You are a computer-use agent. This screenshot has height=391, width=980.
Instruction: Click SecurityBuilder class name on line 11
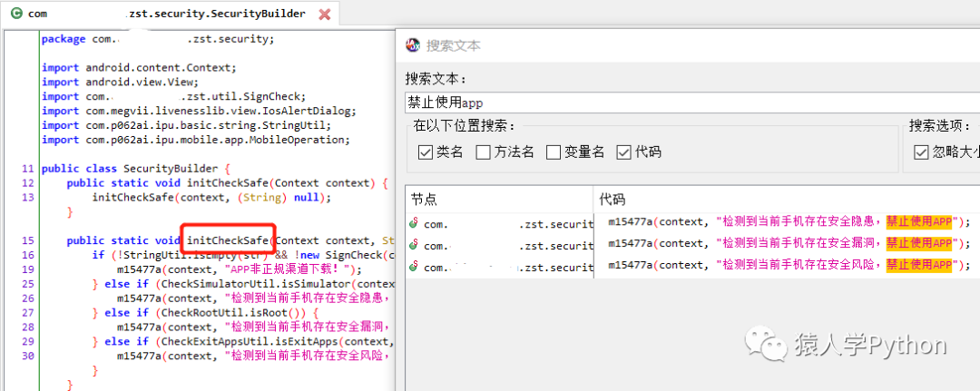171,169
